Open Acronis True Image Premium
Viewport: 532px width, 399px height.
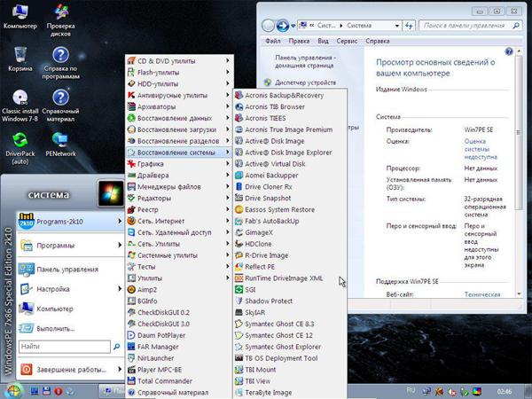(291, 129)
